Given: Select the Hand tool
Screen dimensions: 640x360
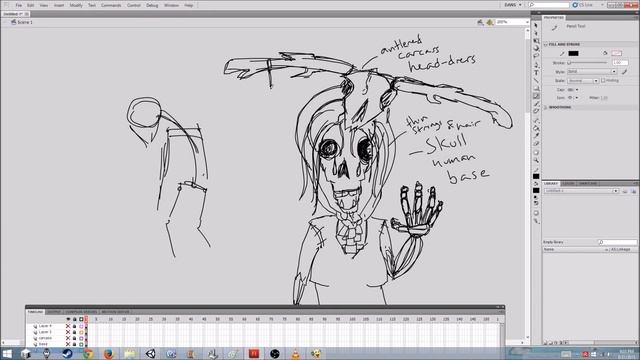Looking at the screenshot, I should coord(536,153).
